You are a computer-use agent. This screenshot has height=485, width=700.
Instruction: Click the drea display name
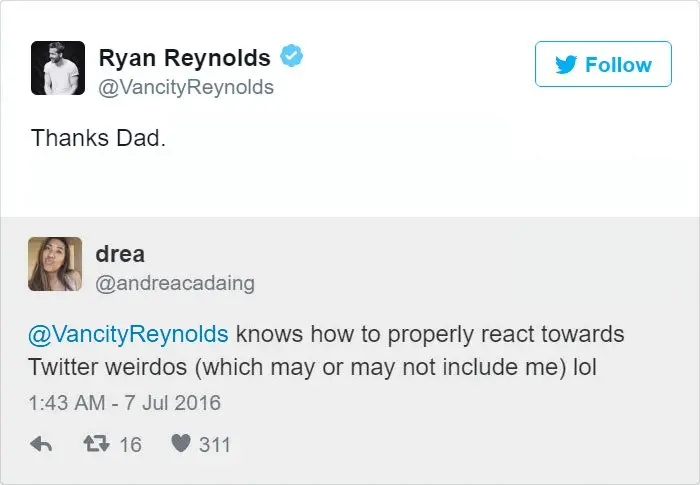tap(120, 254)
